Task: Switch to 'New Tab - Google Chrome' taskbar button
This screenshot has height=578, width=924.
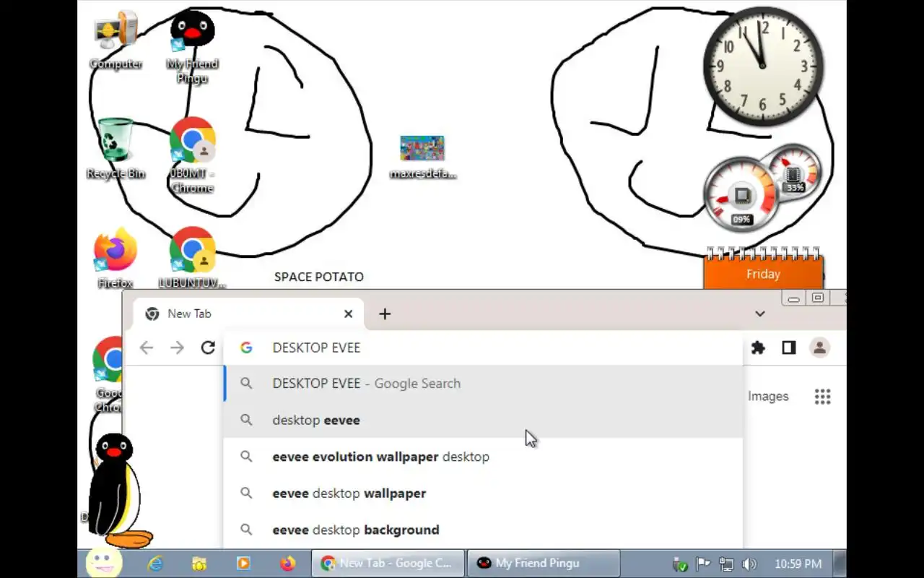Action: pos(388,563)
